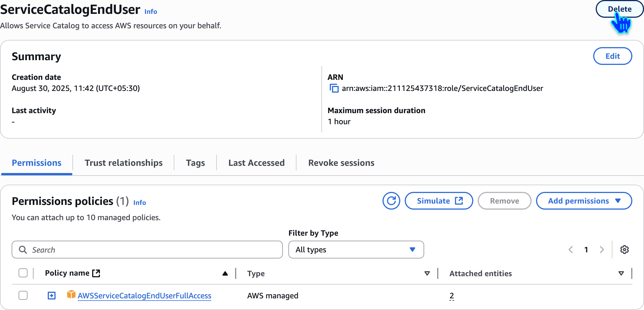Open the AWSServiceCatalogEndUserFullAccess policy link

click(144, 296)
